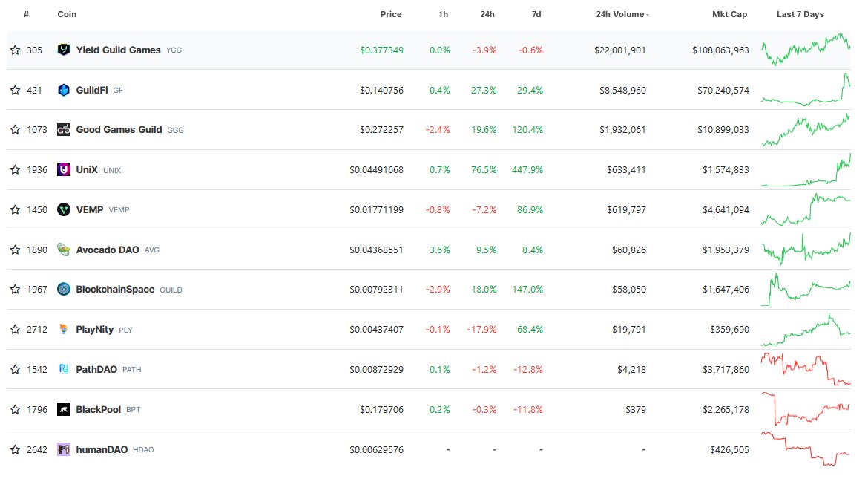
Task: Open the GuildFi coin page link
Action: pos(92,90)
